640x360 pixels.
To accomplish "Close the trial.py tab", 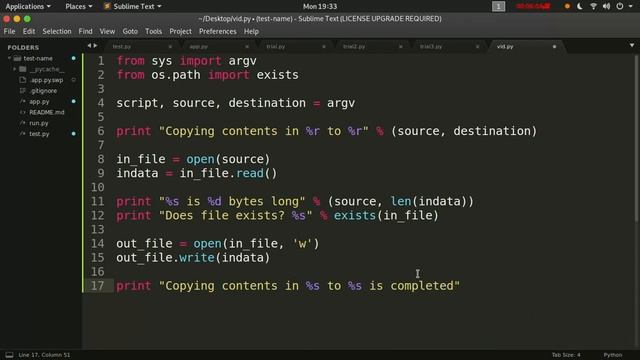I will [x=324, y=47].
